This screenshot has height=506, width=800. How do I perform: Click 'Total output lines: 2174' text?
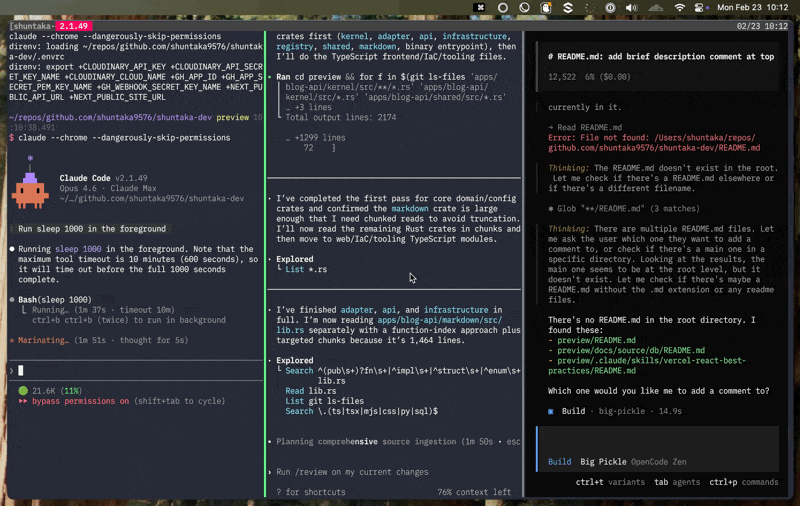coord(341,117)
